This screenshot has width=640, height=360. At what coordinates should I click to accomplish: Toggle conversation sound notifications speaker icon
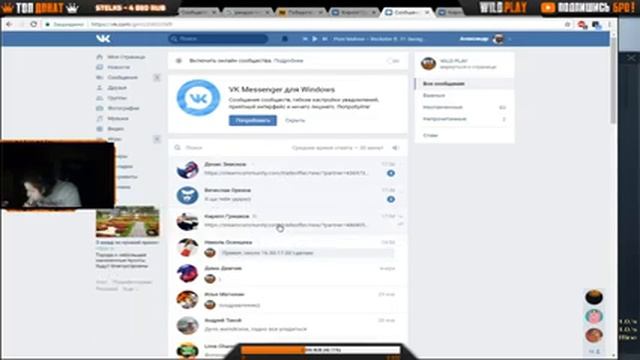coord(395,148)
